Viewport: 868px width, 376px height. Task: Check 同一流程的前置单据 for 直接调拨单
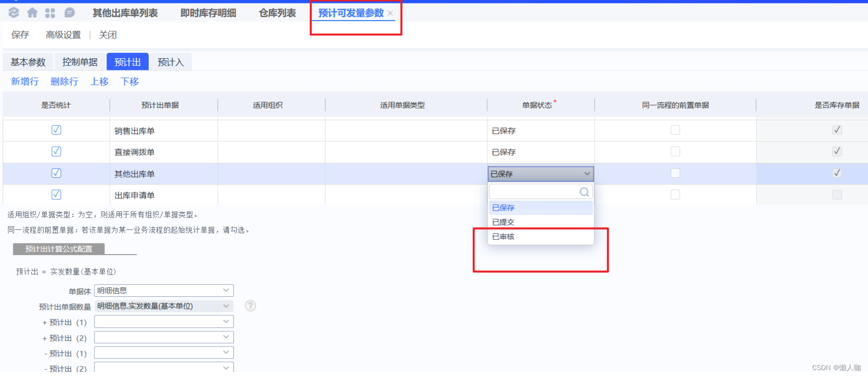point(675,151)
